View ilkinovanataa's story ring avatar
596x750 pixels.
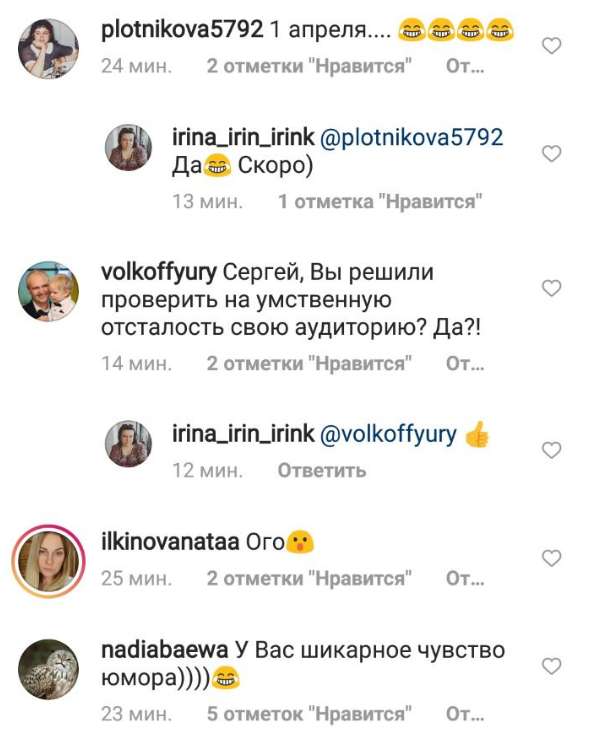pyautogui.click(x=48, y=561)
